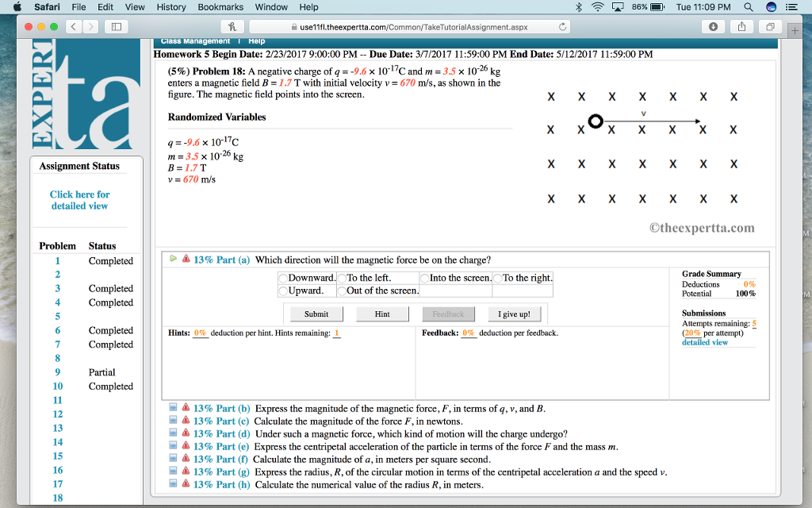Expand Part (h) using its box icon
This screenshot has width=812, height=508.
(173, 483)
